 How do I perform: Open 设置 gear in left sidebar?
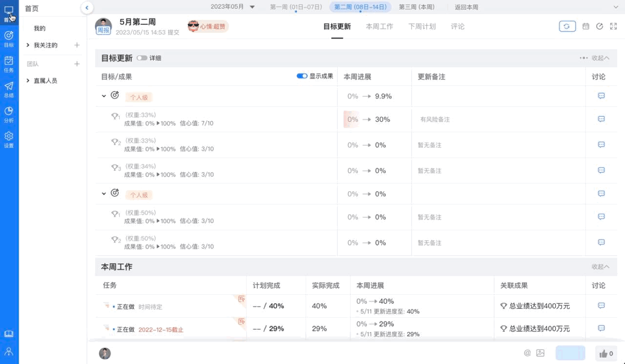tap(9, 140)
